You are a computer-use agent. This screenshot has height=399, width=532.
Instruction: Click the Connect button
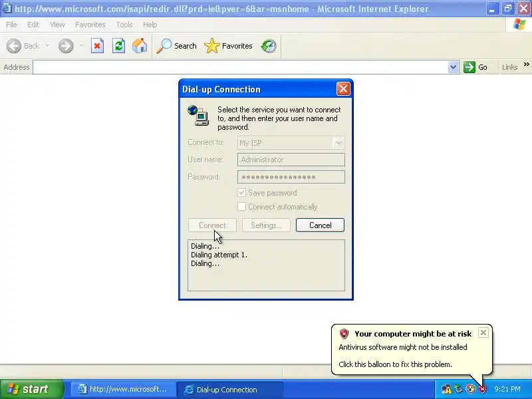(x=212, y=225)
